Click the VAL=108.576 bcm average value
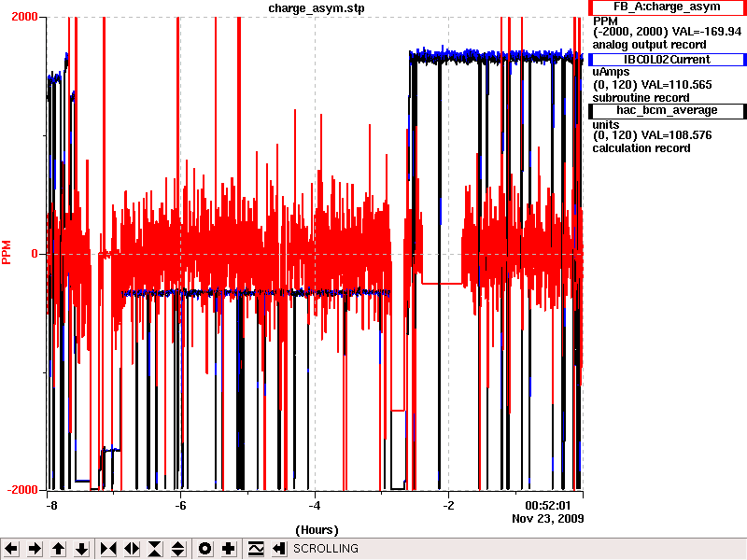 (676, 135)
